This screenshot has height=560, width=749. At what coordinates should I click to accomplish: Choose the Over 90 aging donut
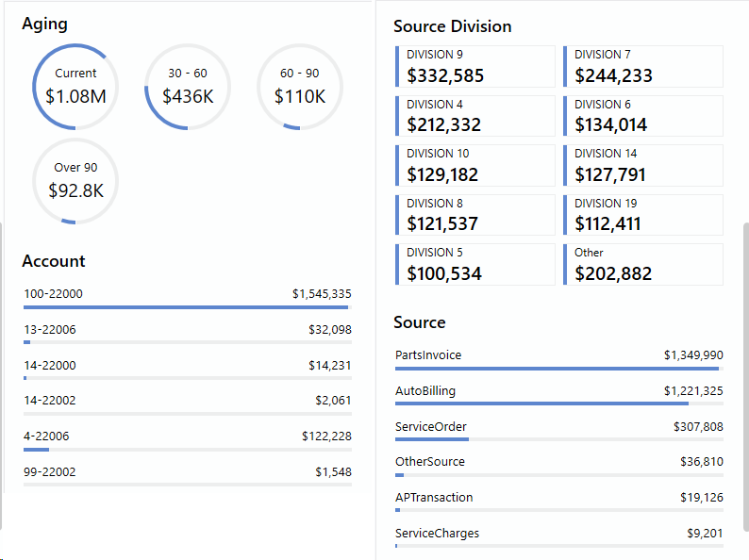click(75, 181)
